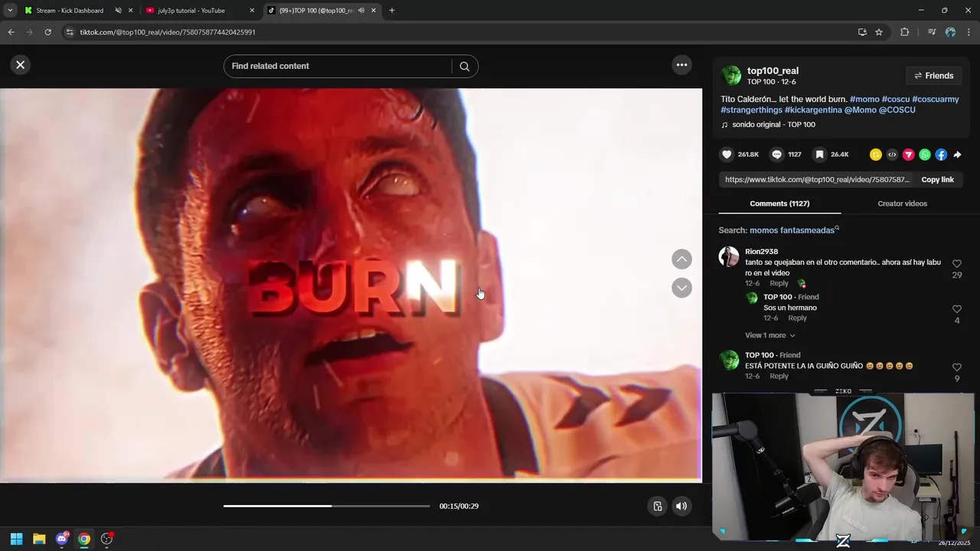980x551 pixels.
Task: Click the video URL text field
Action: click(x=817, y=180)
